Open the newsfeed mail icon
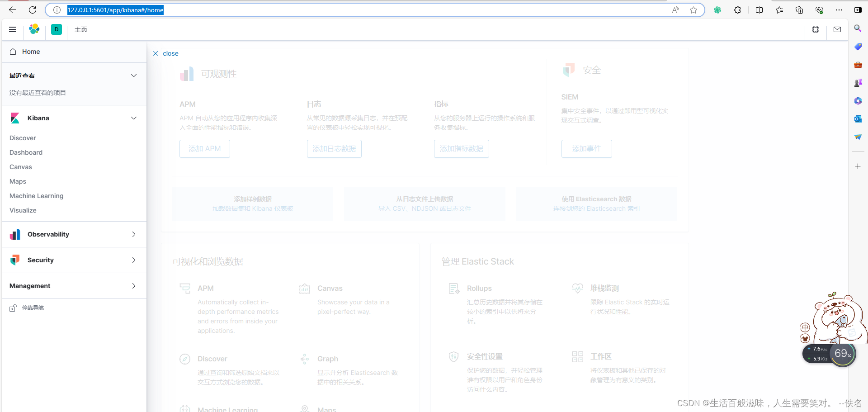The height and width of the screenshot is (412, 868). [837, 29]
